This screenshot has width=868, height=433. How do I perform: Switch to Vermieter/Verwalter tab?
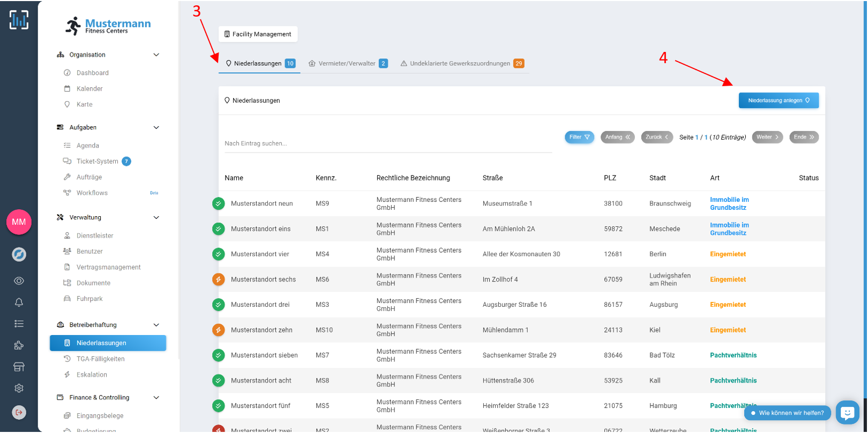(x=348, y=63)
